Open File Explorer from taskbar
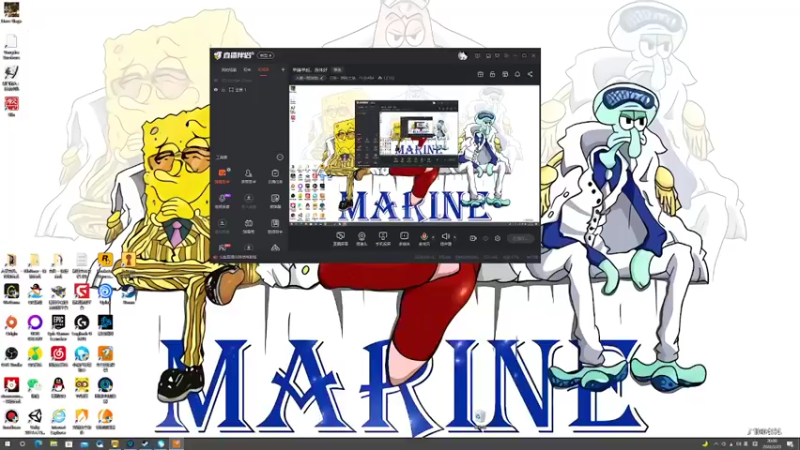The width and height of the screenshot is (800, 450). (54, 444)
